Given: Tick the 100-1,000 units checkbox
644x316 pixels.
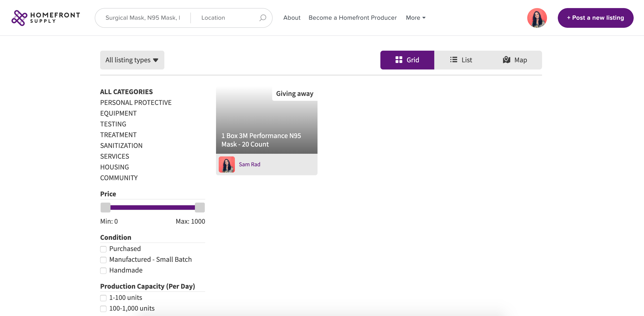Looking at the screenshot, I should (x=103, y=309).
